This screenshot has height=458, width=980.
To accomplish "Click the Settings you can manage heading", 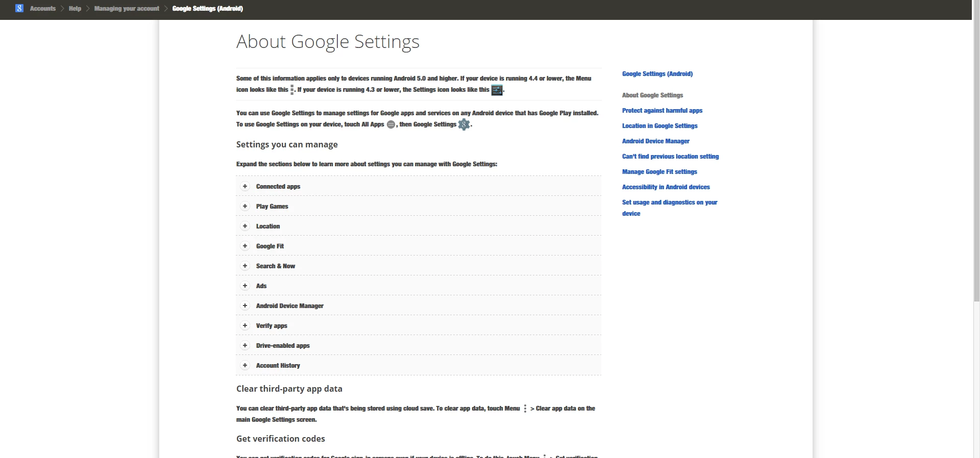I will pyautogui.click(x=287, y=144).
